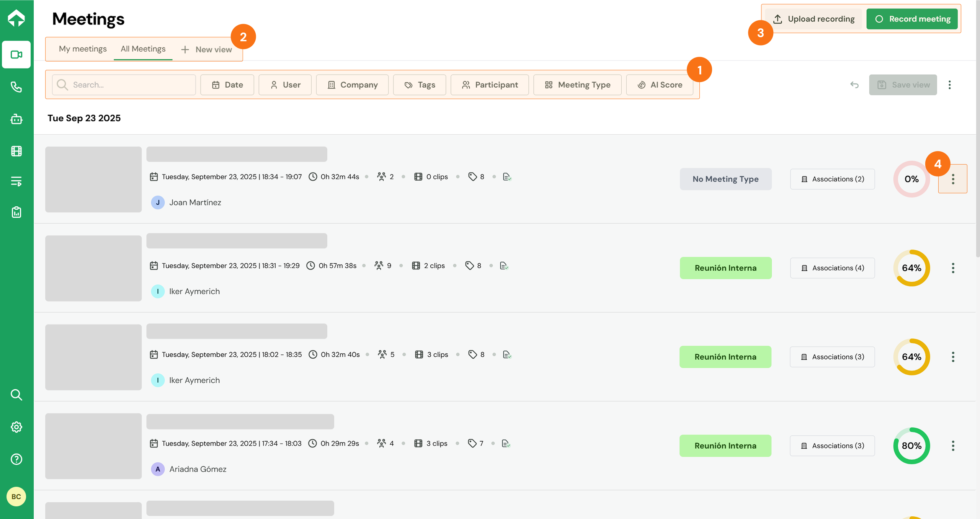This screenshot has height=519, width=980.
Task: Click transcript icon on the 18:34 meeting
Action: tap(507, 177)
